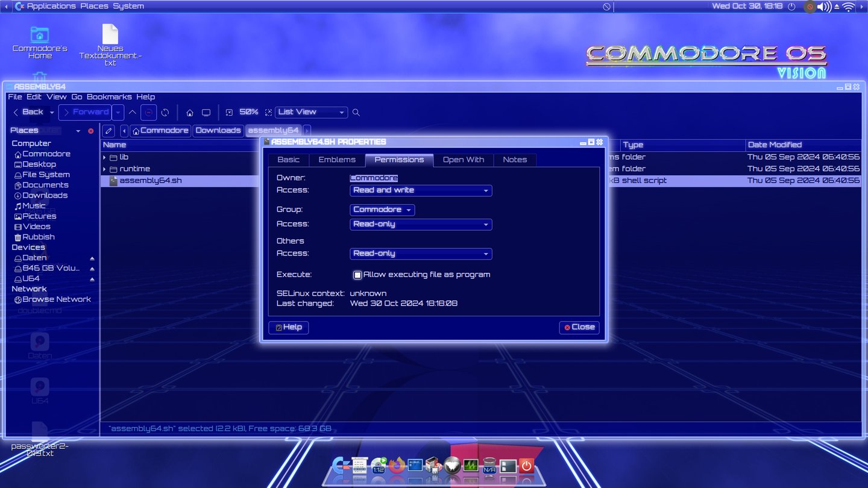Open the Places menu in top panel
The height and width of the screenshot is (488, 868).
pyautogui.click(x=94, y=6)
